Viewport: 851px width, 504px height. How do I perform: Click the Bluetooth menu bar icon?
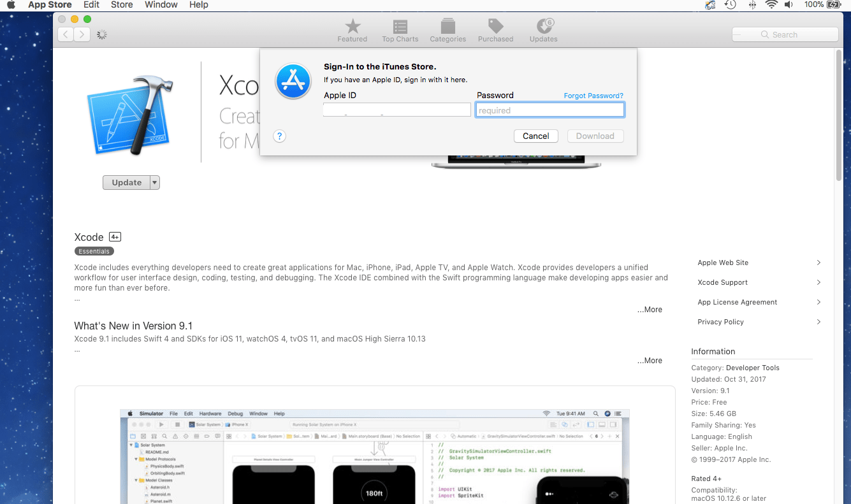752,4
